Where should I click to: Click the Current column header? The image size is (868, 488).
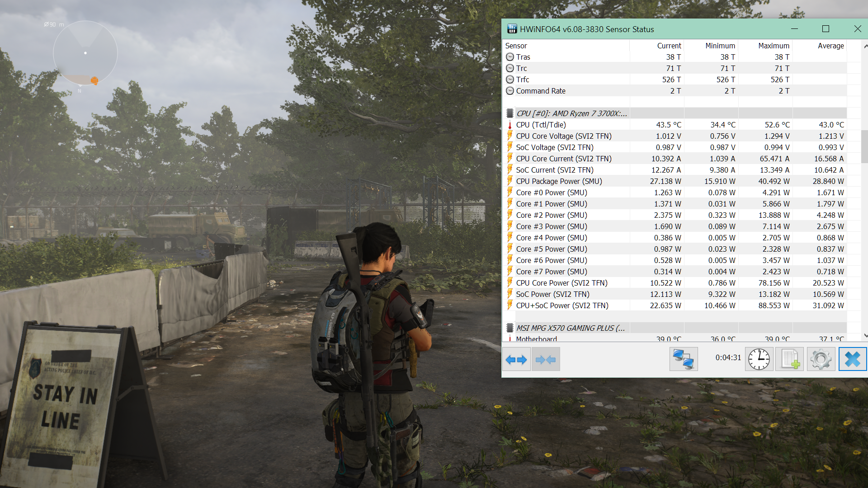669,46
